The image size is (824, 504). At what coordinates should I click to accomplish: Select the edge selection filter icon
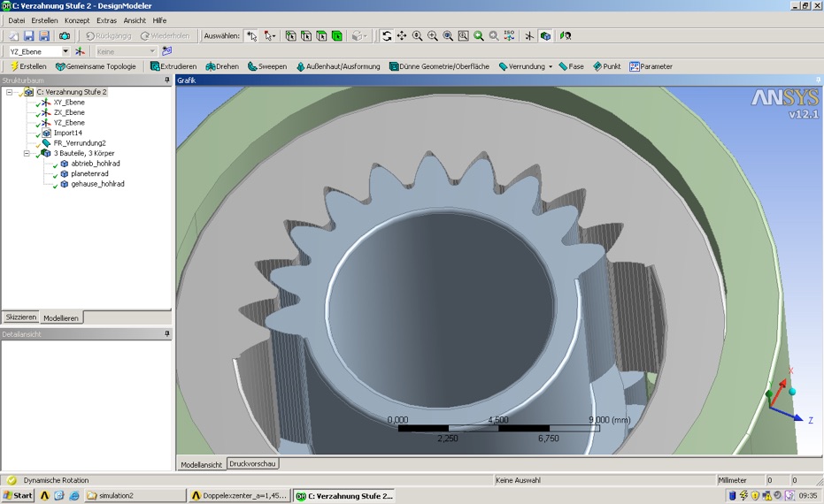click(306, 35)
